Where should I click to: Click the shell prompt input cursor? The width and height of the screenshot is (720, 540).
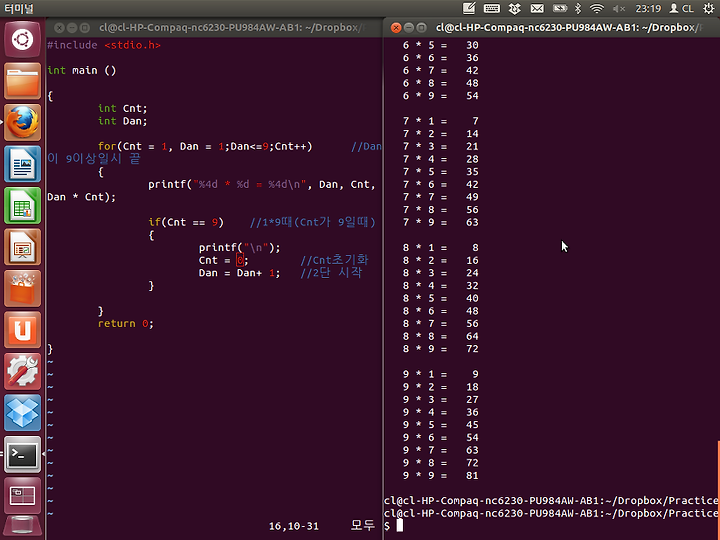tap(399, 526)
